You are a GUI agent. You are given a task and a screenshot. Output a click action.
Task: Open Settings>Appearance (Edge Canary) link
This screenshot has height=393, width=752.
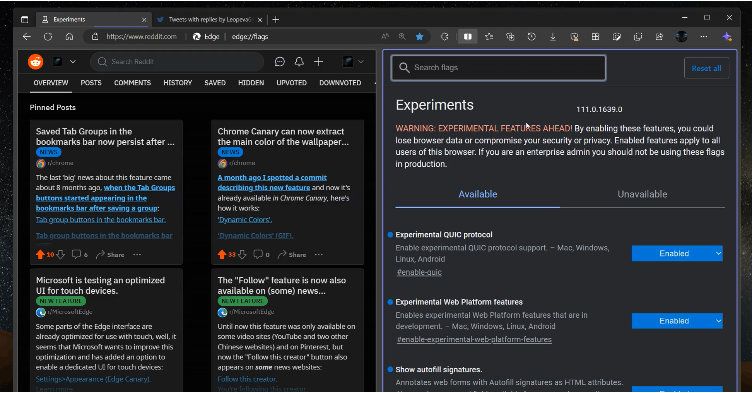coord(93,379)
